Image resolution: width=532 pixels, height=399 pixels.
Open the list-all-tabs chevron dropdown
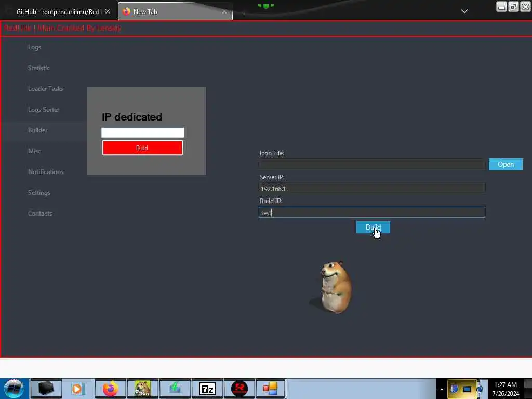tap(464, 11)
